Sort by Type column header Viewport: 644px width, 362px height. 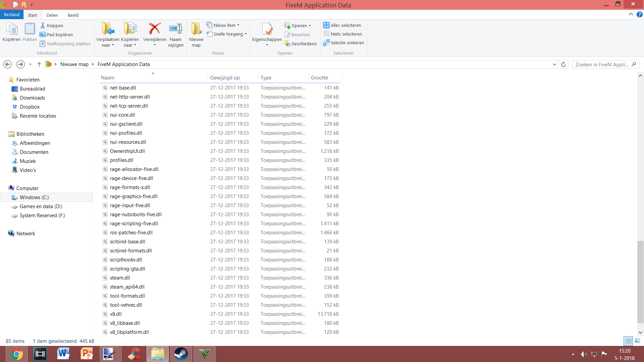click(283, 77)
